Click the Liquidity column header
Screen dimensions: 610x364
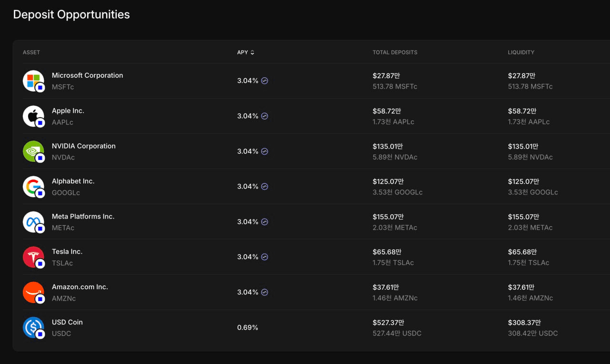pos(521,52)
